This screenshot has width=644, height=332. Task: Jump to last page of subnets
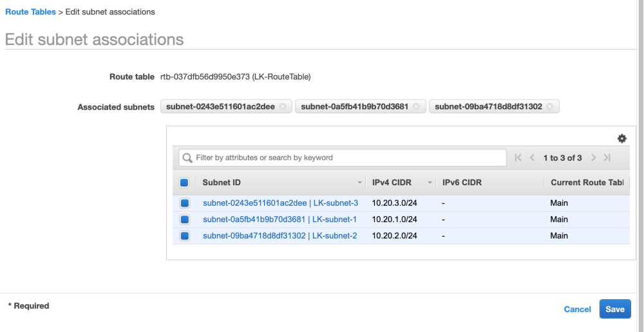[x=607, y=158]
